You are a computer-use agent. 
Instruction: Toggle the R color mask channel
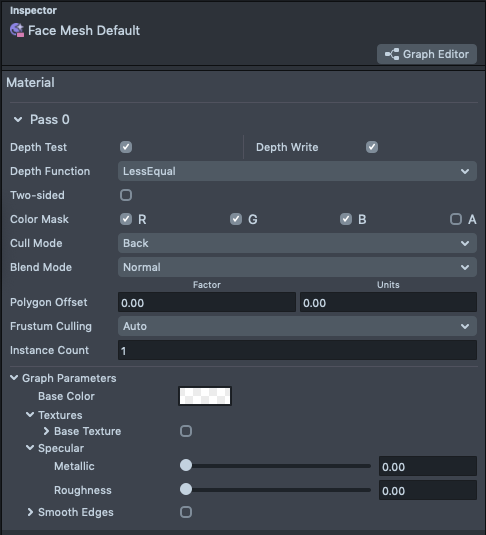[x=126, y=219]
